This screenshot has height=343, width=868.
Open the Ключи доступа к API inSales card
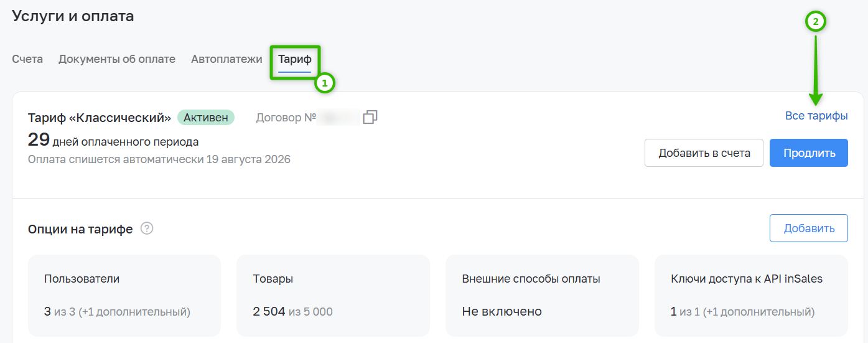click(751, 296)
